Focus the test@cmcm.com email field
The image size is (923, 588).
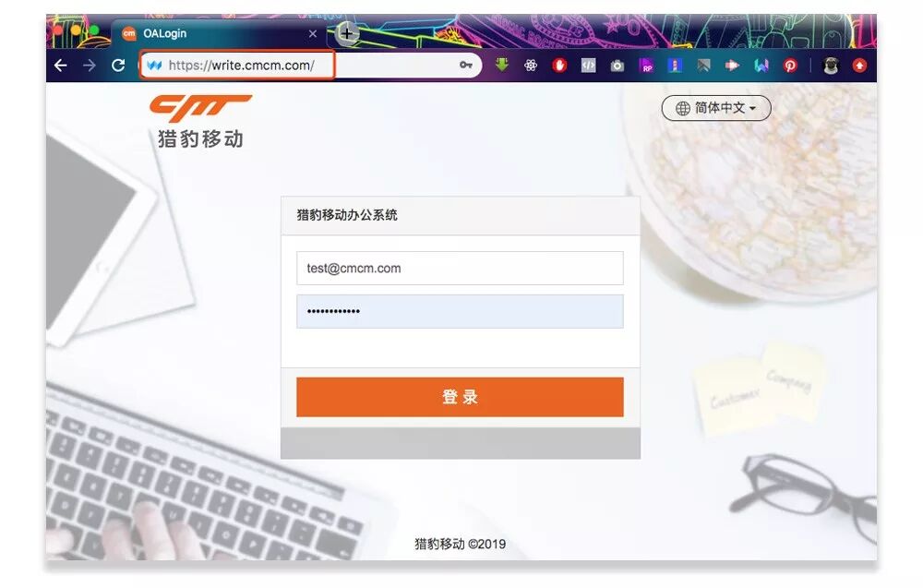(x=460, y=269)
